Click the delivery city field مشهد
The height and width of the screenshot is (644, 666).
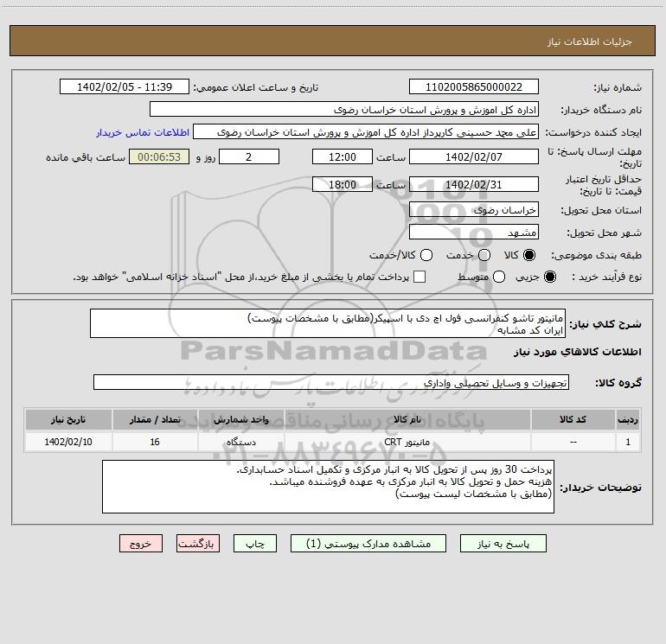tap(474, 233)
